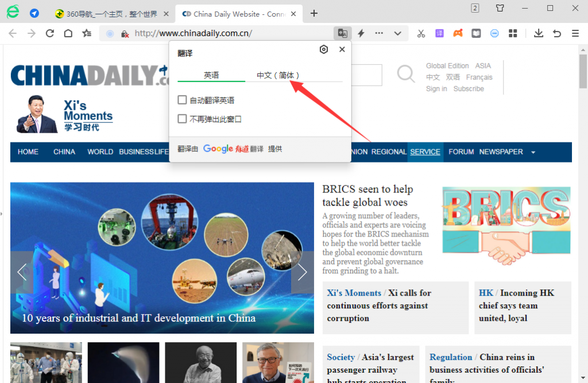Check the 自动翻译英语 checkbox
The image size is (588, 383).
pyautogui.click(x=182, y=100)
